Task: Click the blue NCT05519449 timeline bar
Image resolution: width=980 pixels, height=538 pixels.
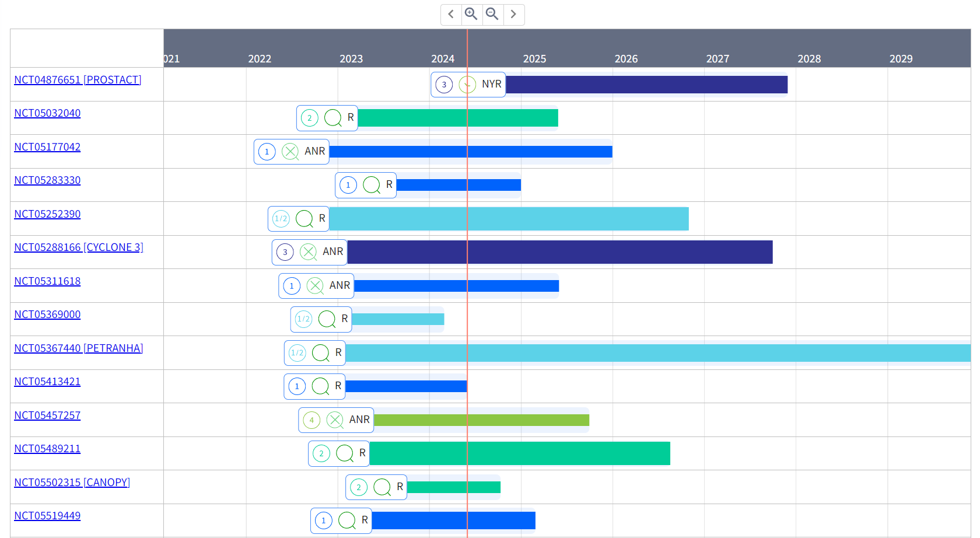Action: 454,520
